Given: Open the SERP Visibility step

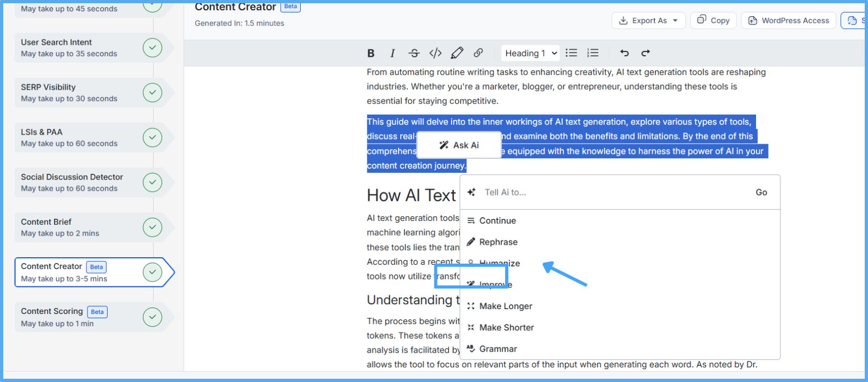Looking at the screenshot, I should (94, 92).
